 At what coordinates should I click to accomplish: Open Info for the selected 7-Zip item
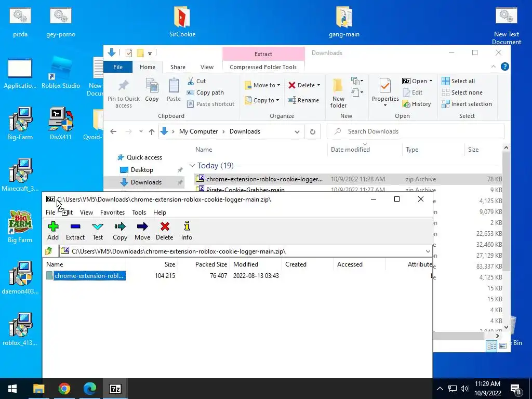point(187,231)
